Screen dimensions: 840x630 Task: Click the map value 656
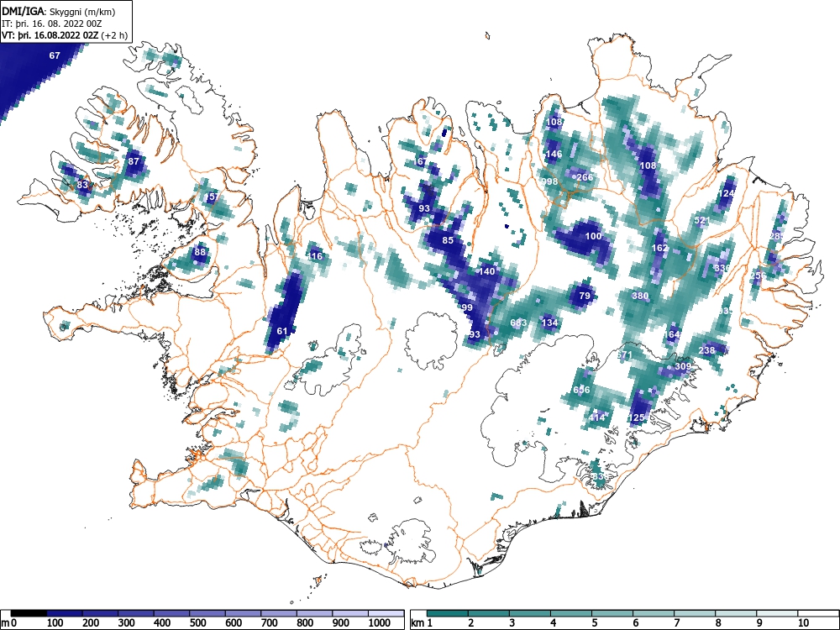[581, 390]
